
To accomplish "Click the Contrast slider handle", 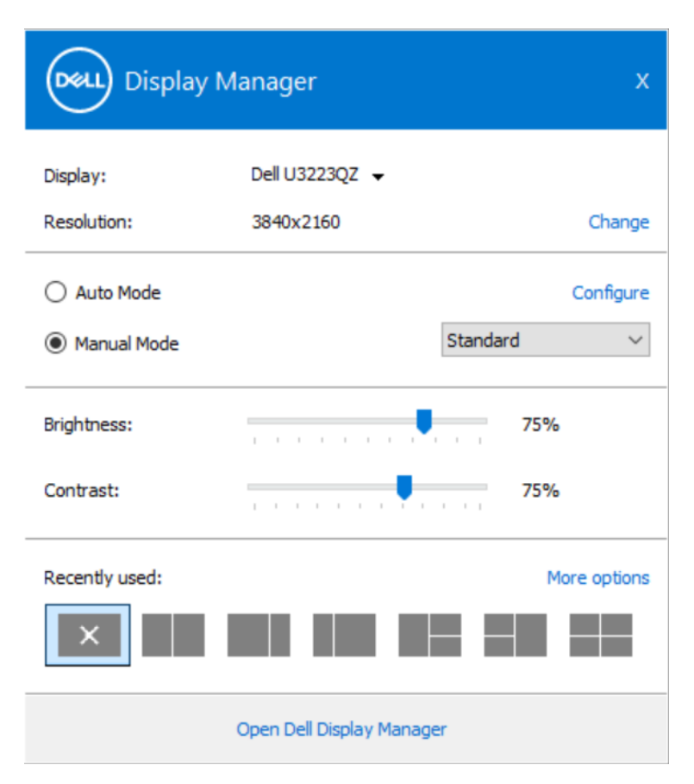I will click(403, 487).
